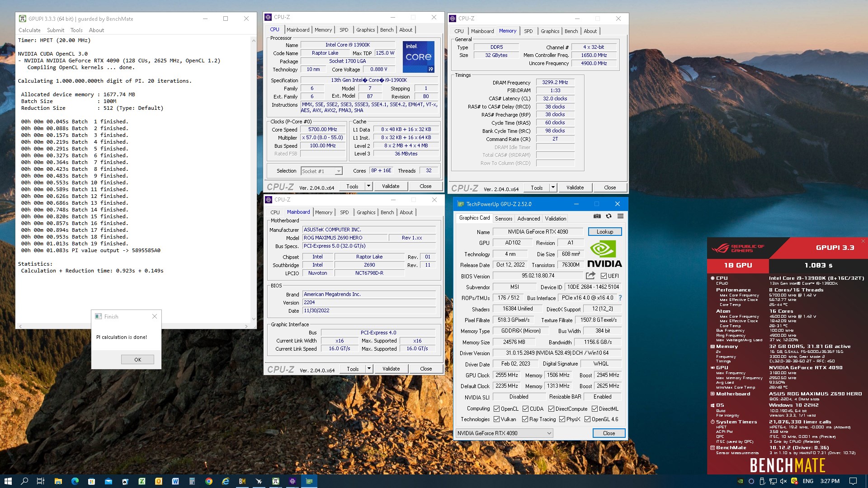The height and width of the screenshot is (488, 868).
Task: Open Solitaire from the taskbar
Action: click(x=125, y=481)
